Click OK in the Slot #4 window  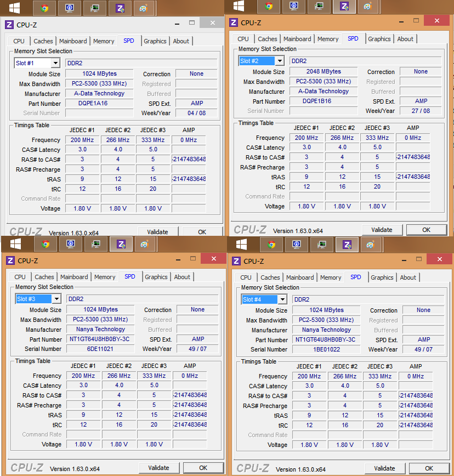tap(429, 468)
